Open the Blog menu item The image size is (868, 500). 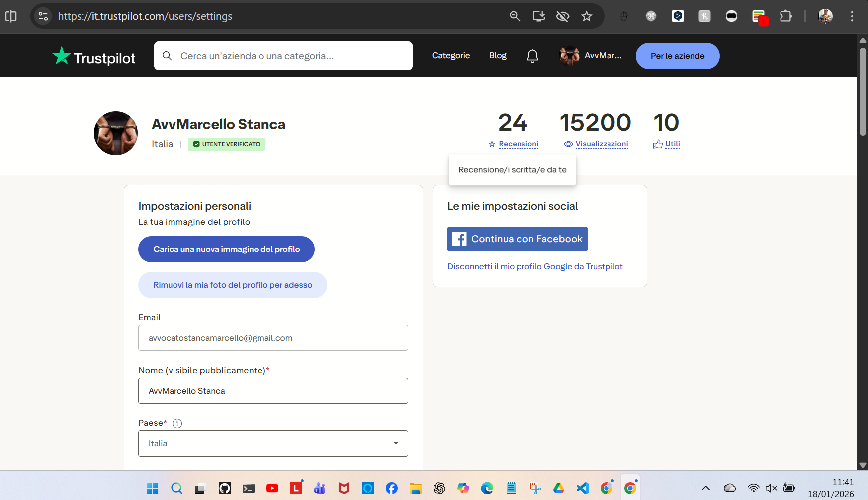click(498, 56)
